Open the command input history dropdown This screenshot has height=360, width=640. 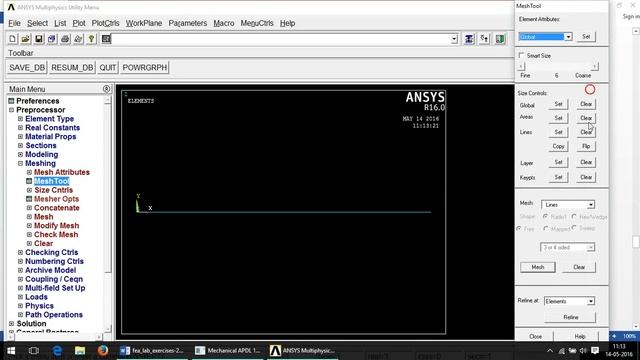coord(454,39)
